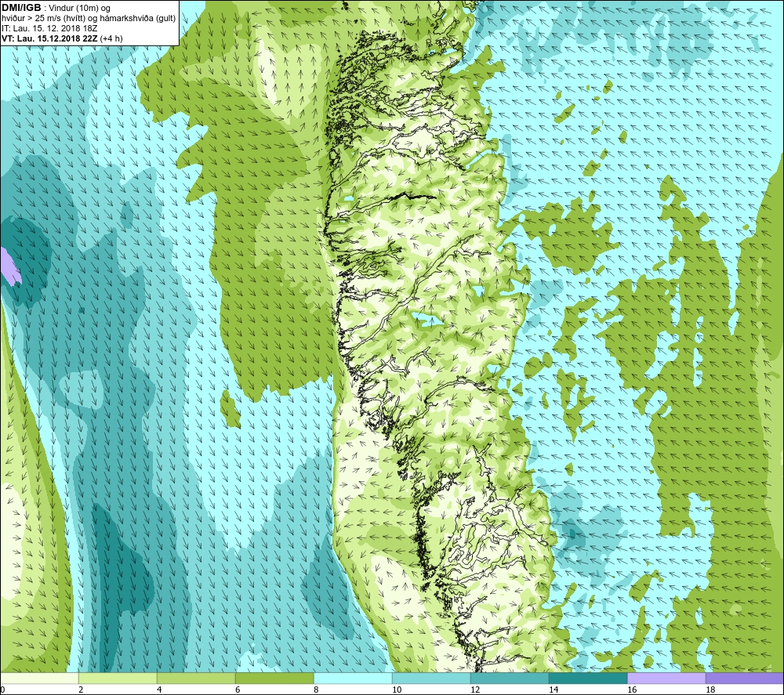784x695 pixels.
Task: Click the dark teal 14–16 m/s legend swatch
Action: coord(588,678)
